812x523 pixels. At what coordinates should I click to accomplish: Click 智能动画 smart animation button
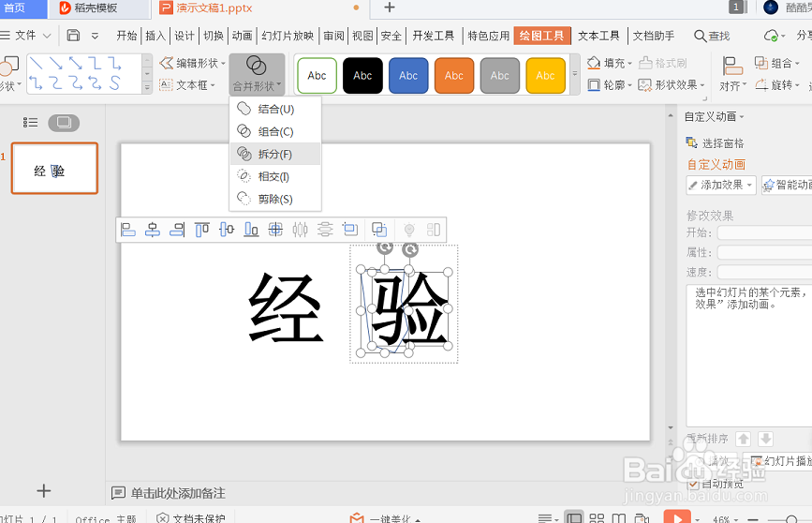point(787,185)
